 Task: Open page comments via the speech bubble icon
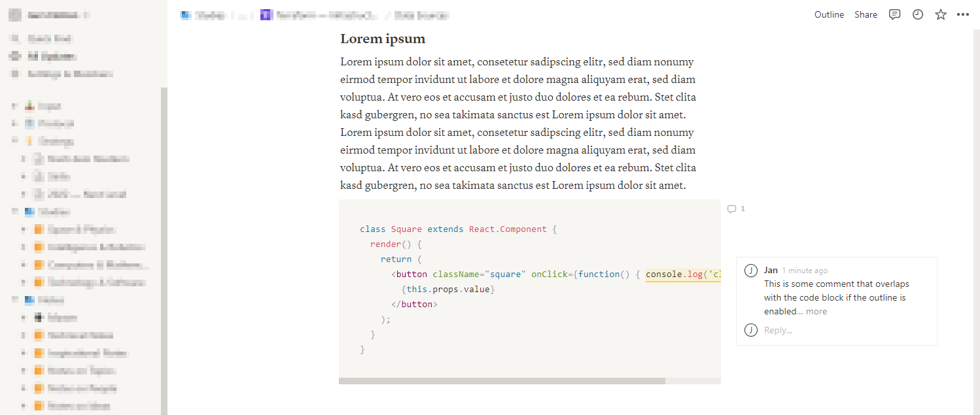tap(894, 14)
